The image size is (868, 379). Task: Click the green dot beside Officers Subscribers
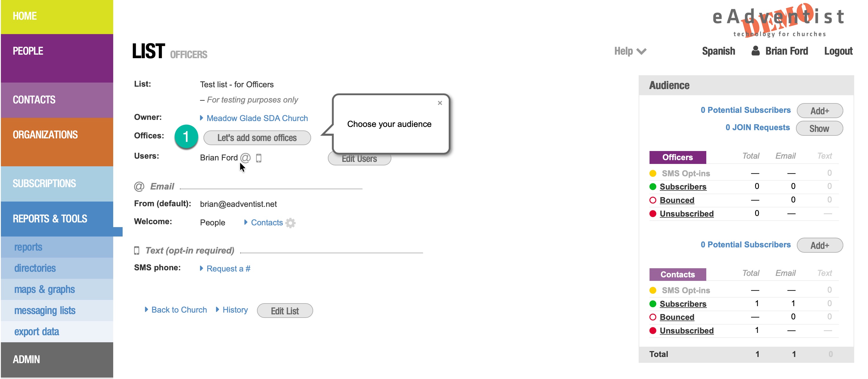[x=652, y=187]
